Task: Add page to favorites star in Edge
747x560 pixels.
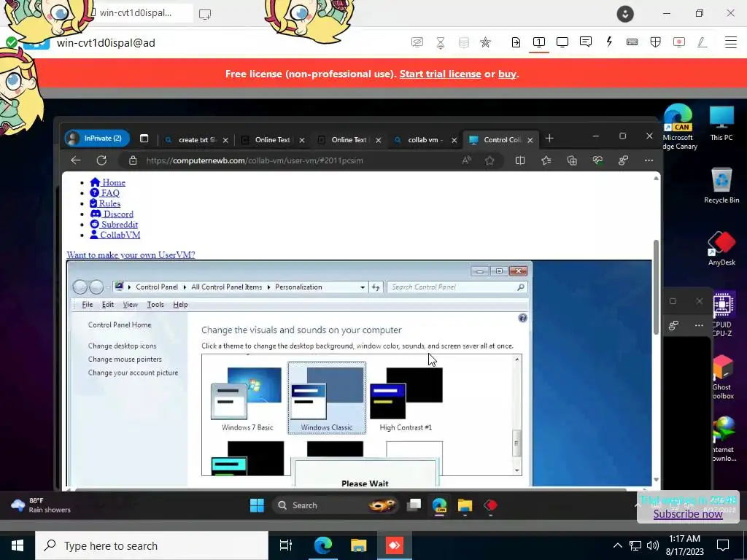Action: click(489, 160)
